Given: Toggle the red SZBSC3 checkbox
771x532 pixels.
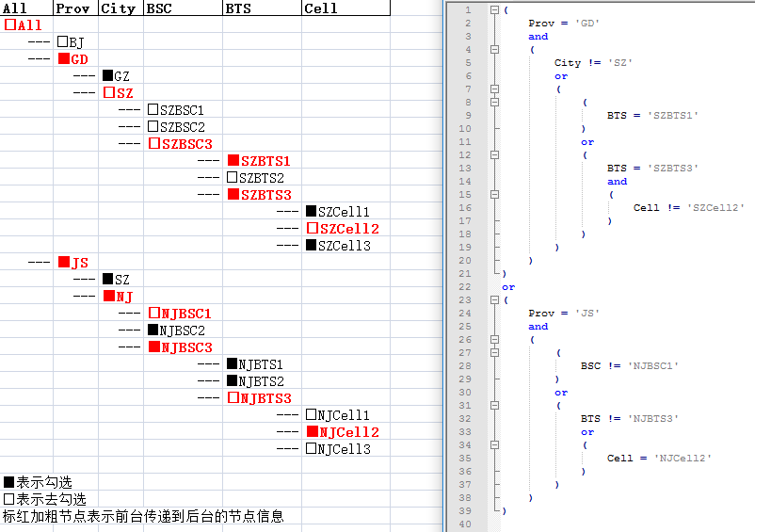Looking at the screenshot, I should click(154, 143).
